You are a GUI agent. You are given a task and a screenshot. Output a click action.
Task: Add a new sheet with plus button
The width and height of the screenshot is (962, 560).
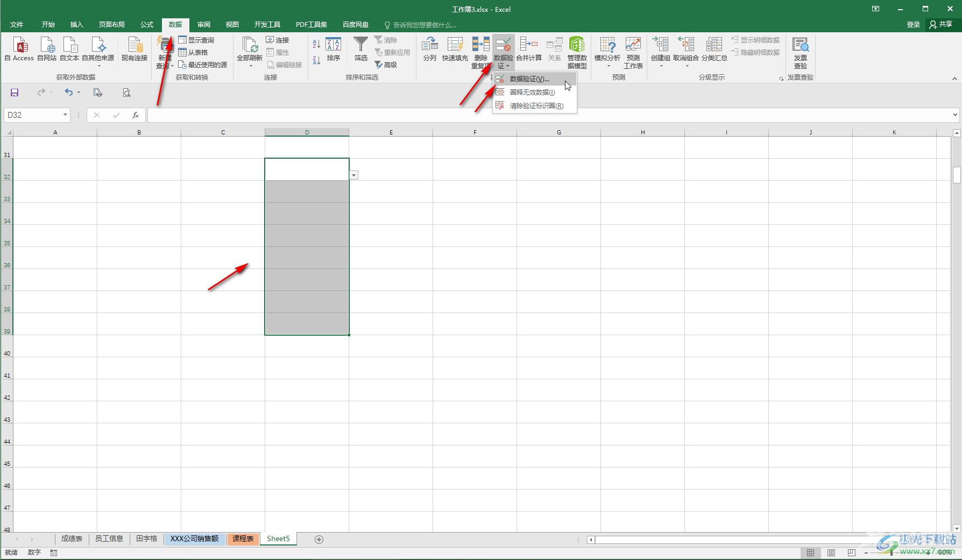319,539
